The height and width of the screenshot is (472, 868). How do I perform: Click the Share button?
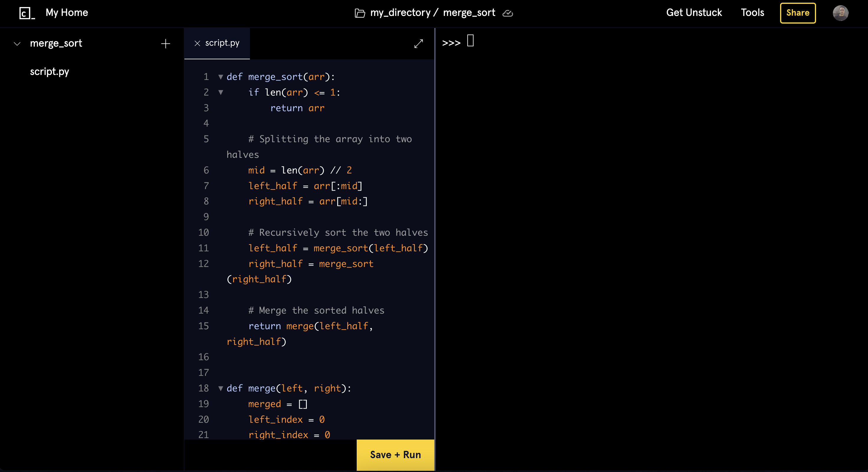tap(797, 13)
